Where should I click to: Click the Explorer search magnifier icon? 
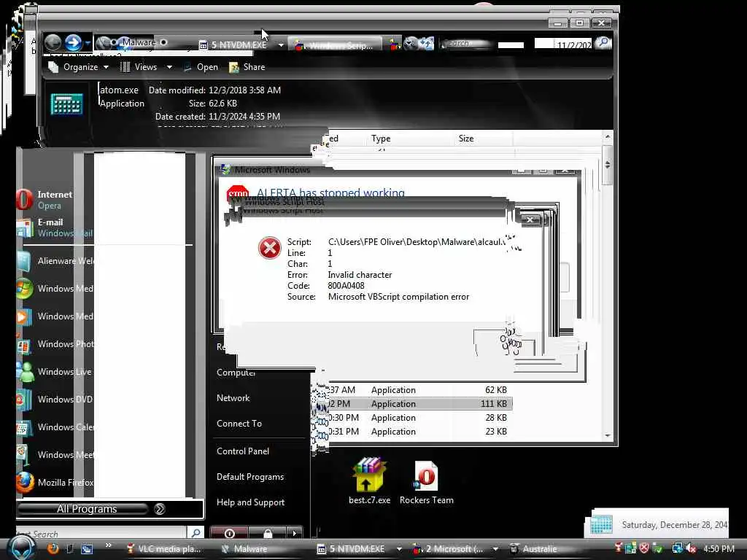[603, 43]
